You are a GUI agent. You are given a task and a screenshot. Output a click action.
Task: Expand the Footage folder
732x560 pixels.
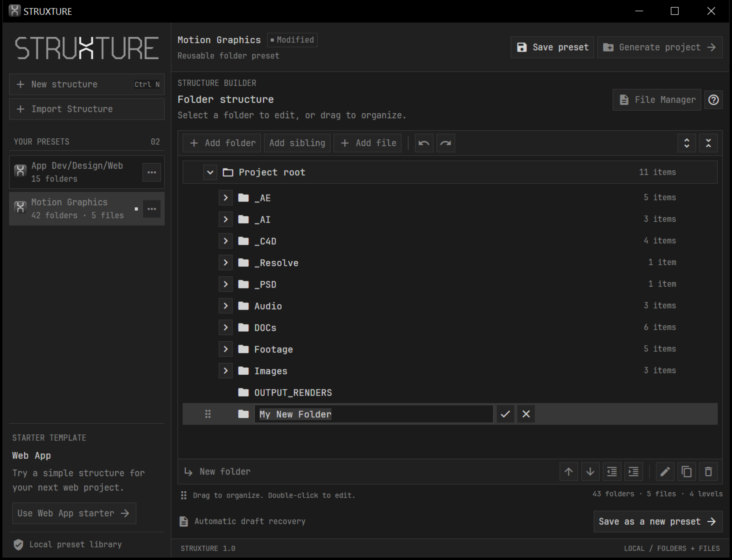tap(226, 349)
